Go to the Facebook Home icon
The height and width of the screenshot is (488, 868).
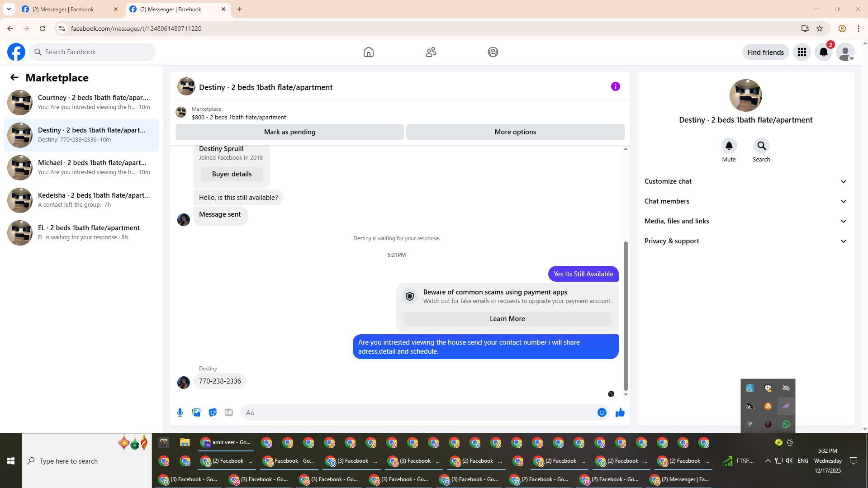(369, 52)
